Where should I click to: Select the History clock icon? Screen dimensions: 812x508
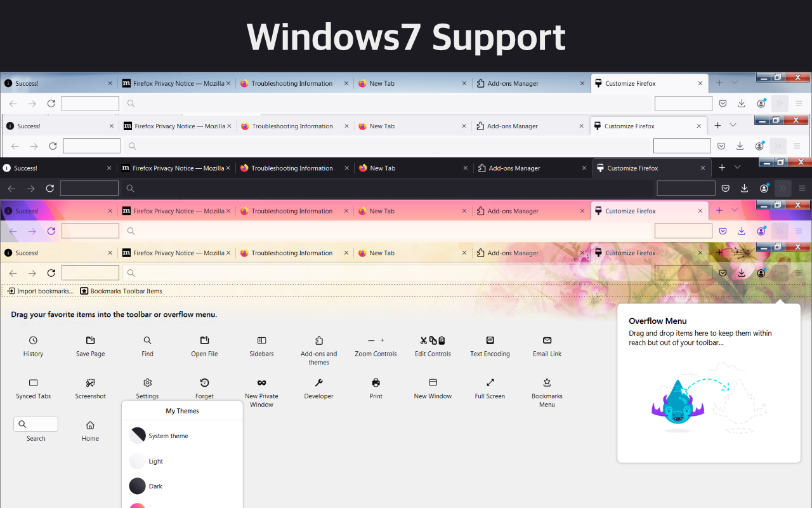point(33,340)
